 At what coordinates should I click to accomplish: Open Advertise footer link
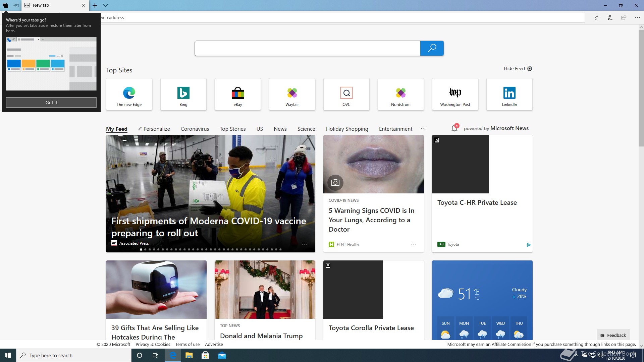pos(214,344)
